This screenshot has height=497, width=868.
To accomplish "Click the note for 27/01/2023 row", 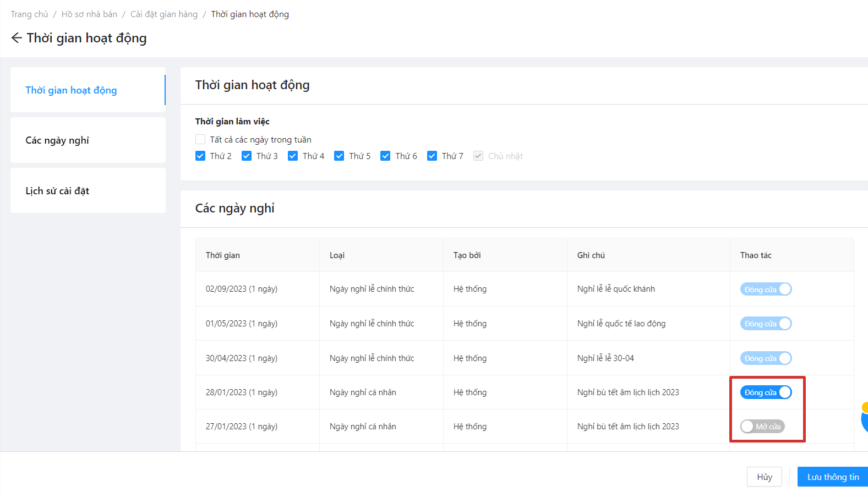I will pos(628,427).
